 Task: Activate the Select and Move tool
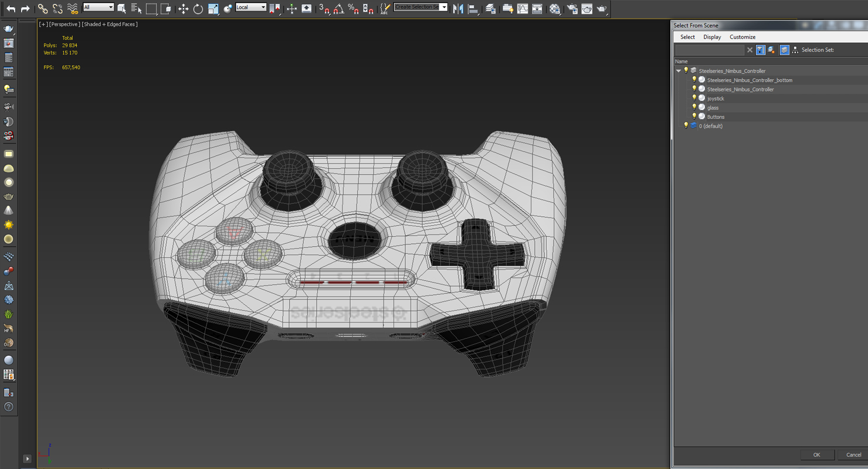[183, 9]
